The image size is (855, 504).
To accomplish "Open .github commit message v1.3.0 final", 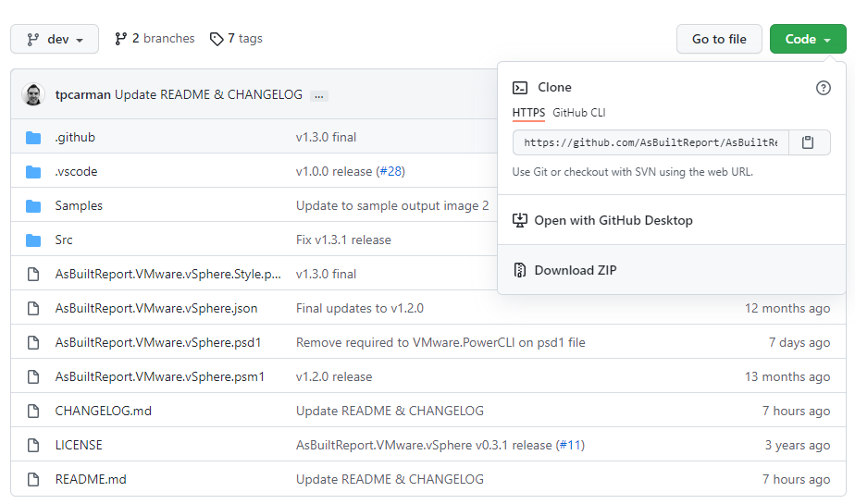I will [x=326, y=137].
